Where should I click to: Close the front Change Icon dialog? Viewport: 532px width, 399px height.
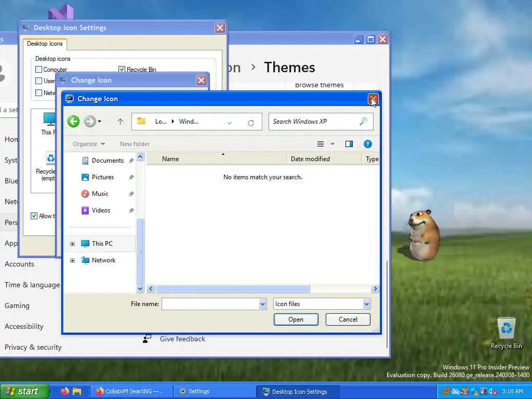(373, 99)
